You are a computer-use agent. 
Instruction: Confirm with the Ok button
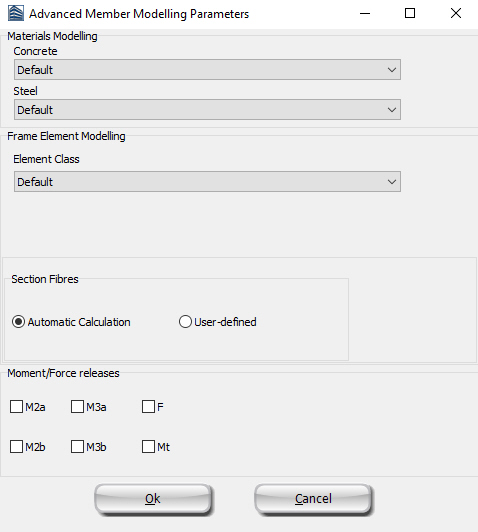coord(153,499)
